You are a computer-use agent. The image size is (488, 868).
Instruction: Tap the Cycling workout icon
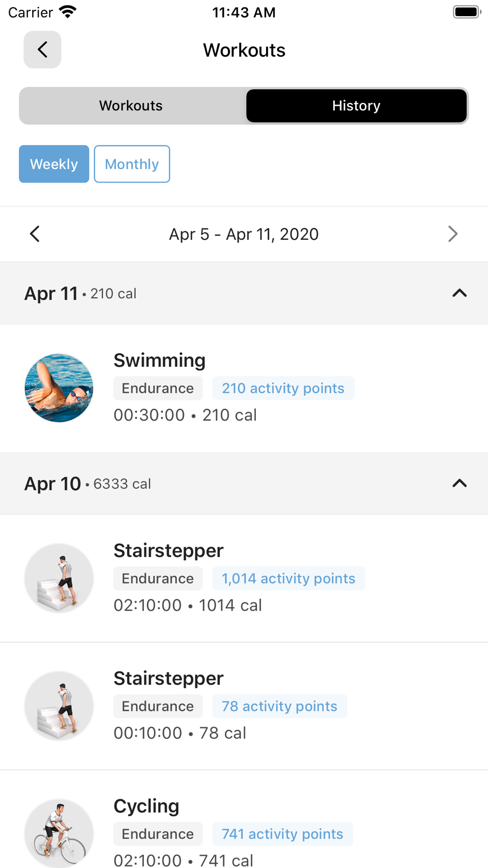59,833
